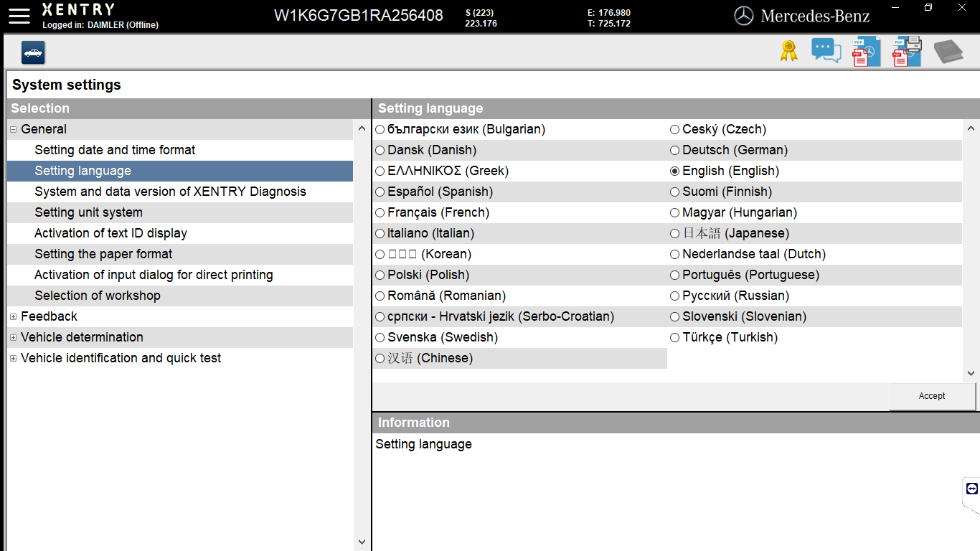Image resolution: width=980 pixels, height=551 pixels.
Task: Open the feedback chat bubbles icon
Action: (x=826, y=51)
